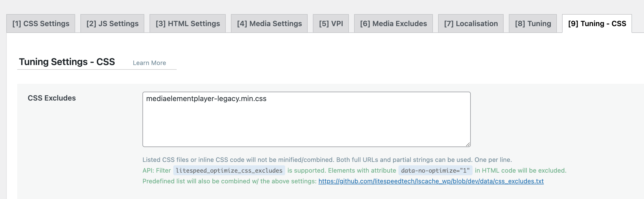Click the litespeed_optimize_css_excludes filter code
644x199 pixels.
click(x=229, y=171)
